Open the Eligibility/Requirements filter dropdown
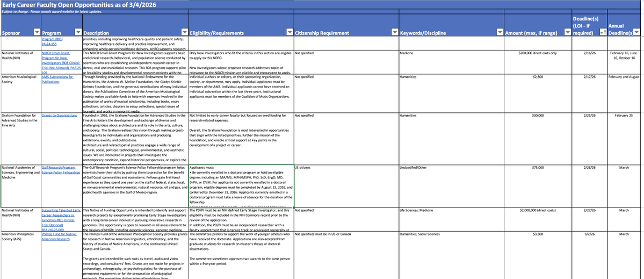The image size is (644, 279). pos(290,32)
